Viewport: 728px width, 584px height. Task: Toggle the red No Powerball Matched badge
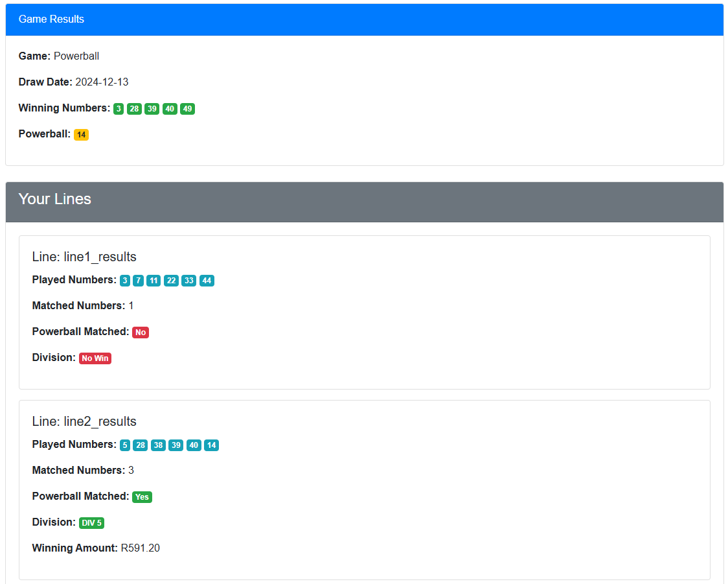(140, 332)
